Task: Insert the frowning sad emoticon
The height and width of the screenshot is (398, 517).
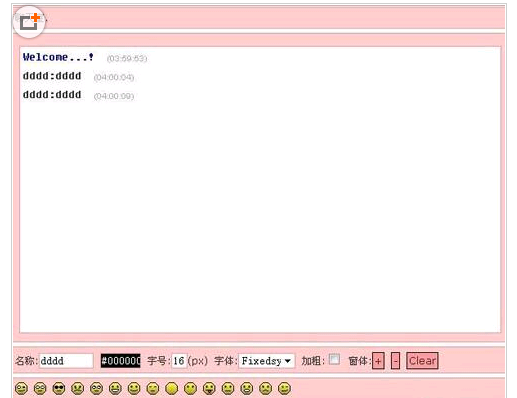Action: coord(265,388)
